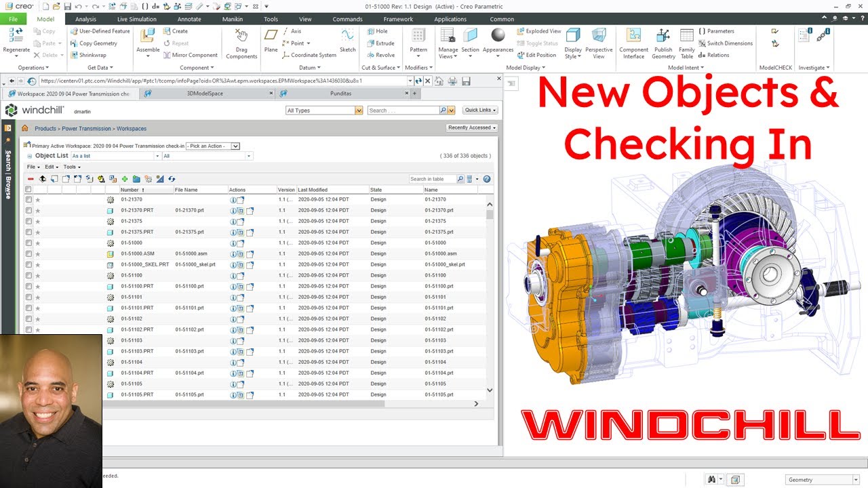Viewport: 868px width, 488px height.
Task: Expand the Recently Accessed dropdown
Action: click(x=472, y=127)
